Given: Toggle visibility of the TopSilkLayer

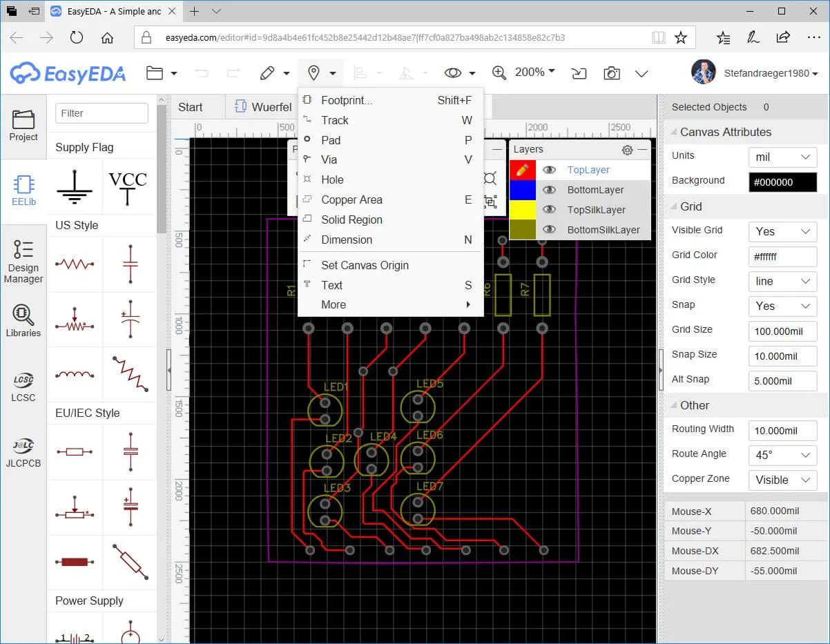Looking at the screenshot, I should pos(549,210).
